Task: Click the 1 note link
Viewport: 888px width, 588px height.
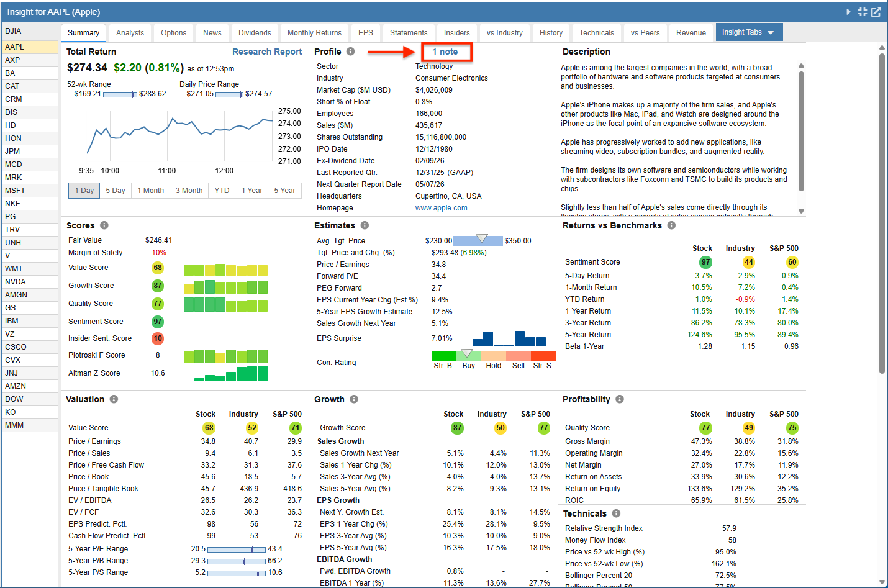Action: (x=445, y=52)
